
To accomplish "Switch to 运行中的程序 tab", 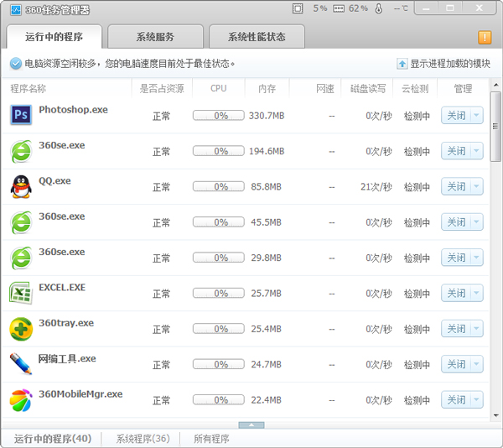I will pyautogui.click(x=54, y=37).
